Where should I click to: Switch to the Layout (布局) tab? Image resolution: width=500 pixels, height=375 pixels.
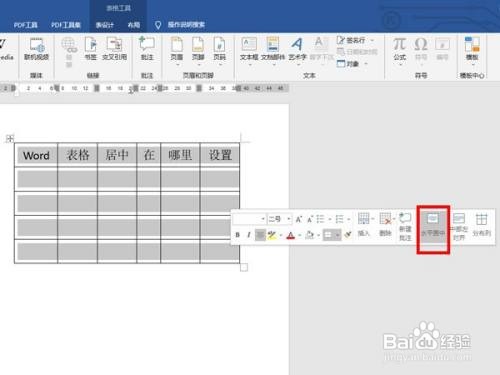pyautogui.click(x=134, y=25)
